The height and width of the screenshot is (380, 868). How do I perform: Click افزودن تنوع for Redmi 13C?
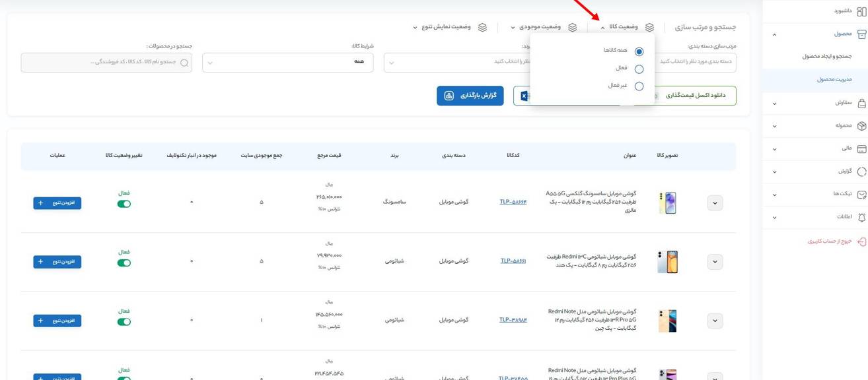click(x=57, y=262)
